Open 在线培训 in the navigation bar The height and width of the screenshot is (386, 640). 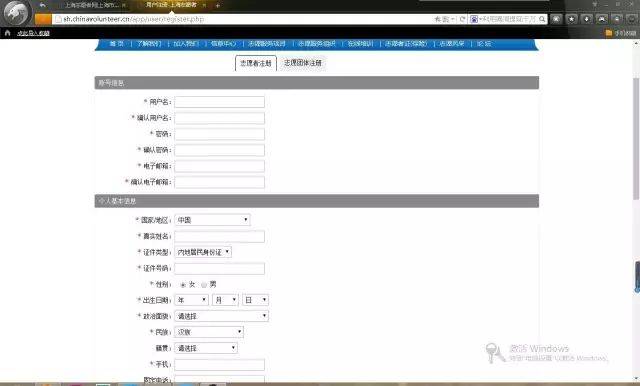coord(360,44)
